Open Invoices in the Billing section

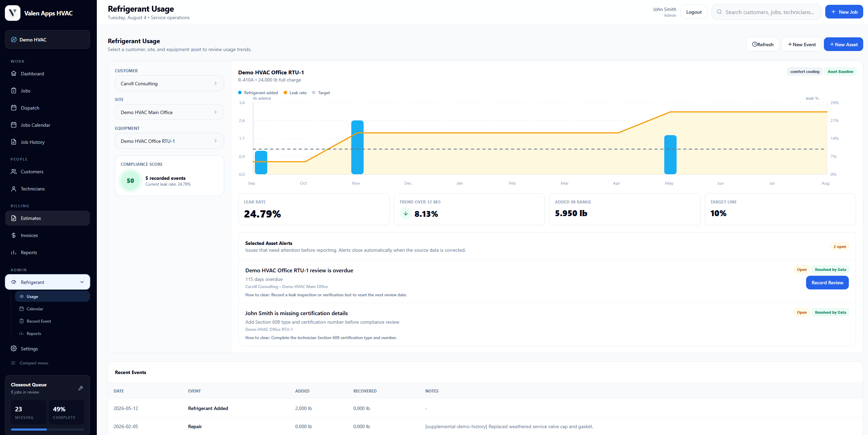point(48,235)
